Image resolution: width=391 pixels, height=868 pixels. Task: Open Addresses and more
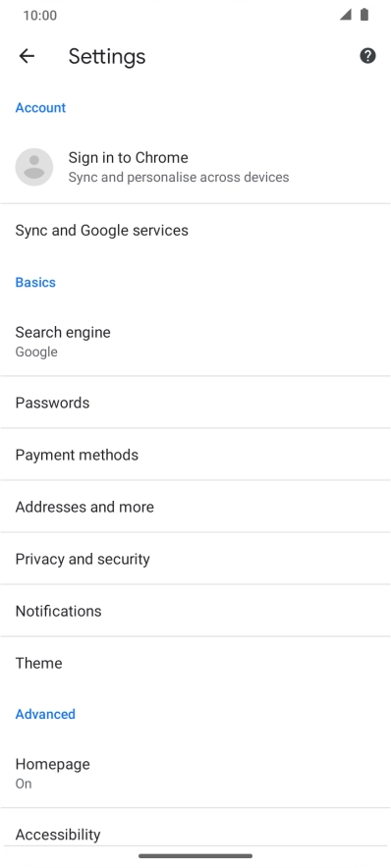(195, 507)
